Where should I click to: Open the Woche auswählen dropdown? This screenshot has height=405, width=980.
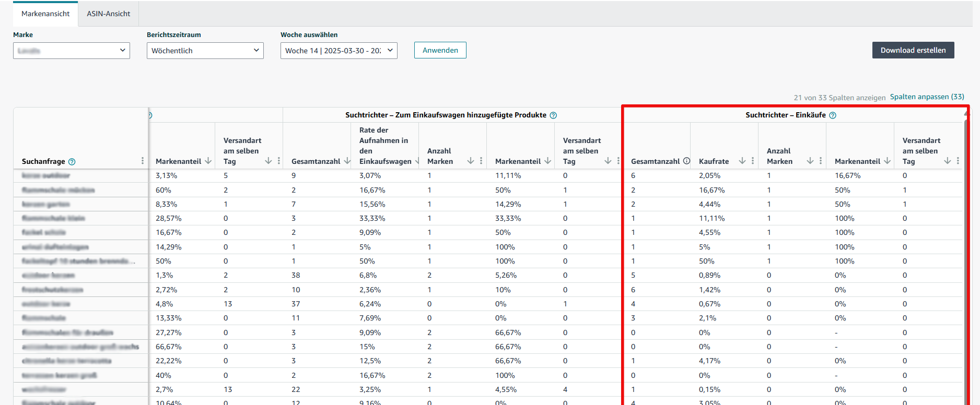coord(339,51)
